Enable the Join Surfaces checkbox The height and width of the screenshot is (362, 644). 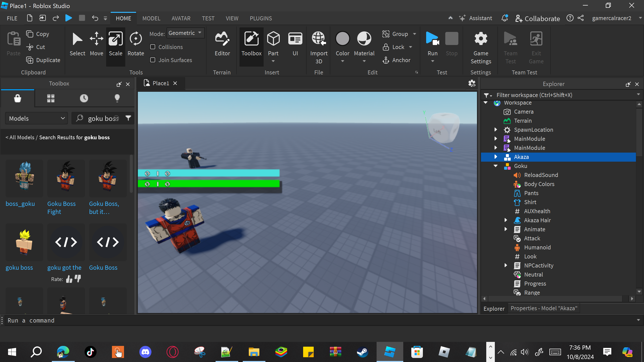coord(153,60)
